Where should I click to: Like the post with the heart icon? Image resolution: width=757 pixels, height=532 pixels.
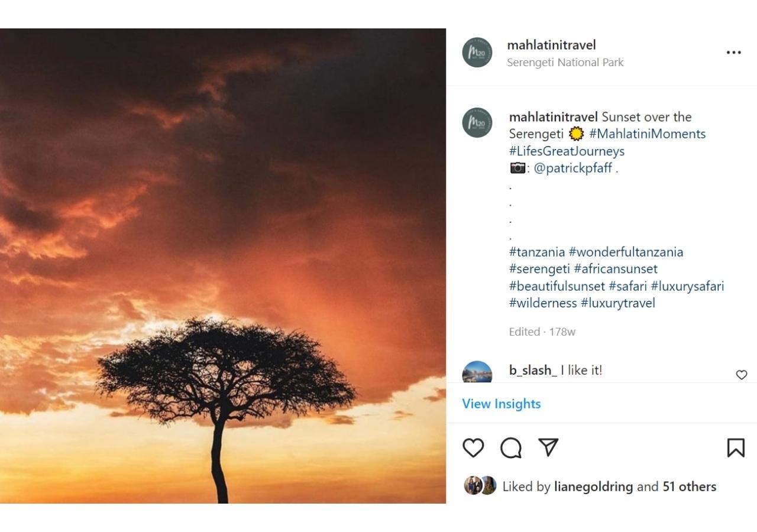pyautogui.click(x=473, y=448)
